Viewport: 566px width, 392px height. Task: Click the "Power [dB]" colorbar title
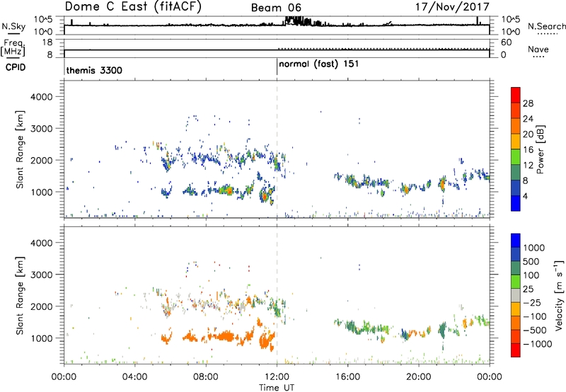tap(540, 149)
